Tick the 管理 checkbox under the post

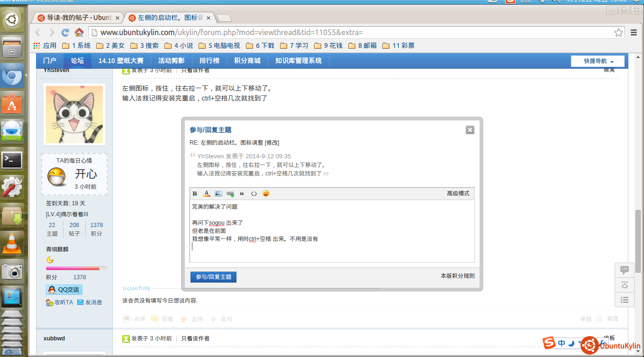[x=599, y=319]
